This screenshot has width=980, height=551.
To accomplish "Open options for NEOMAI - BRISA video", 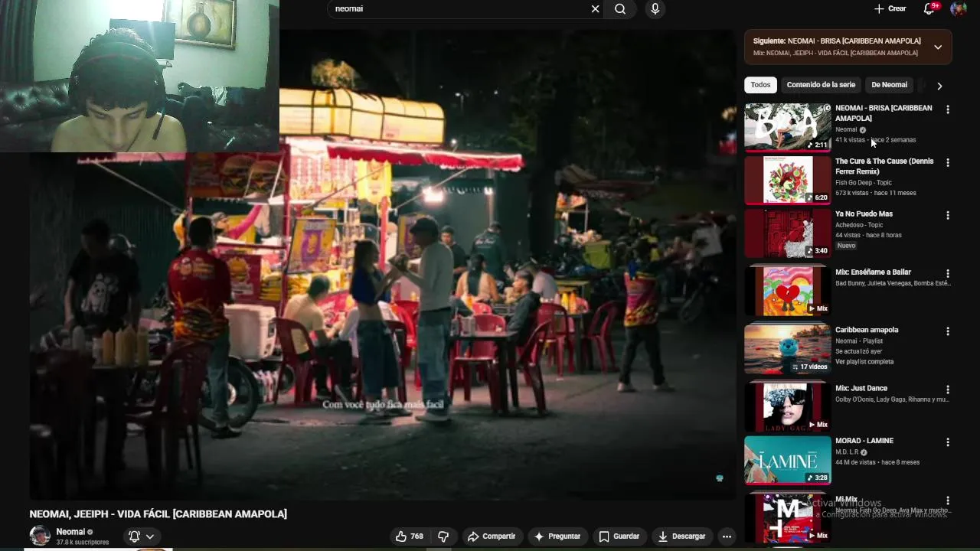I will [x=948, y=109].
